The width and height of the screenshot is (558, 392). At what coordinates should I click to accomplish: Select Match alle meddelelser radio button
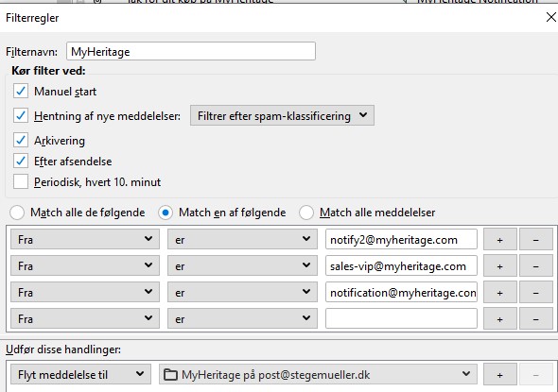306,213
